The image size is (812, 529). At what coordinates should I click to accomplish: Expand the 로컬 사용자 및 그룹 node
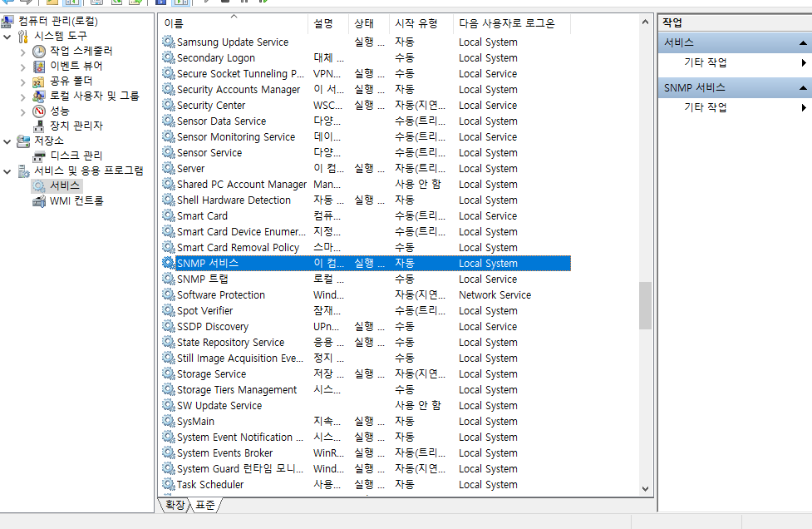click(22, 96)
